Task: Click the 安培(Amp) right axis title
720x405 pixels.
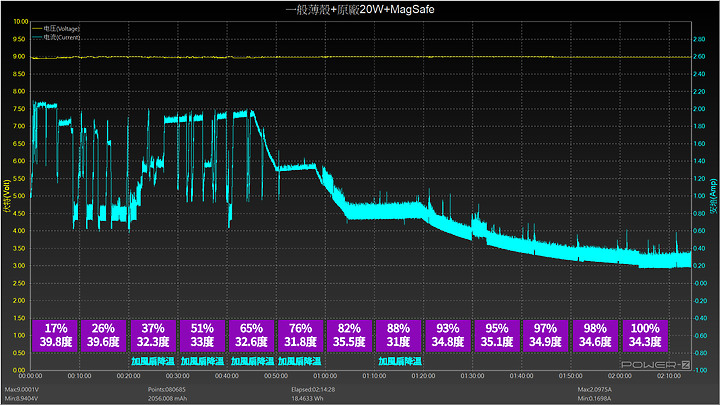Action: 714,196
